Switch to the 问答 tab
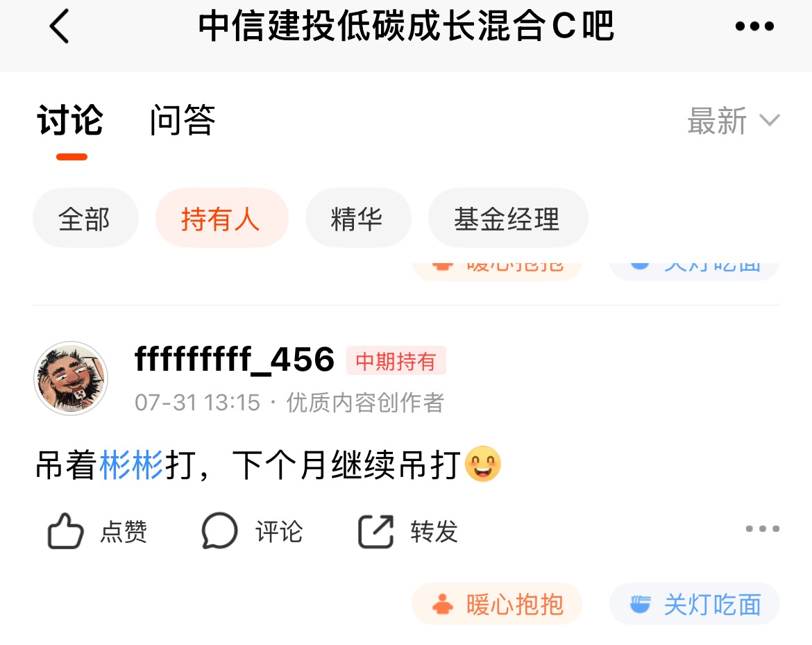Image resolution: width=812 pixels, height=645 pixels. (x=183, y=120)
